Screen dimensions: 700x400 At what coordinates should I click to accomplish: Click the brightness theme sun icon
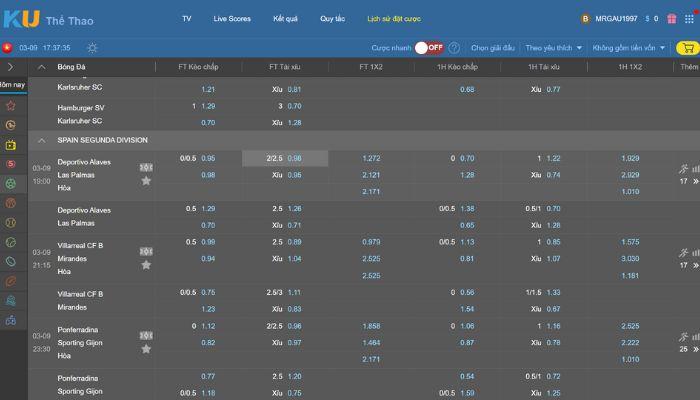[x=92, y=47]
